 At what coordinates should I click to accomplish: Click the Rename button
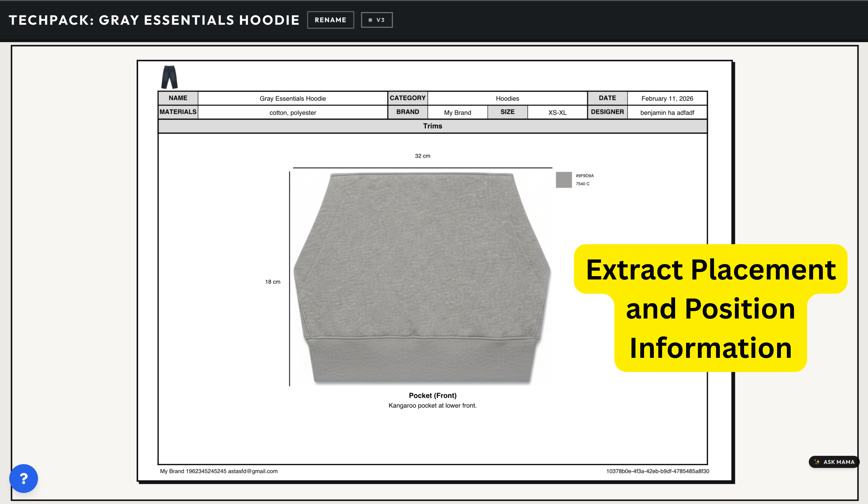tap(330, 20)
